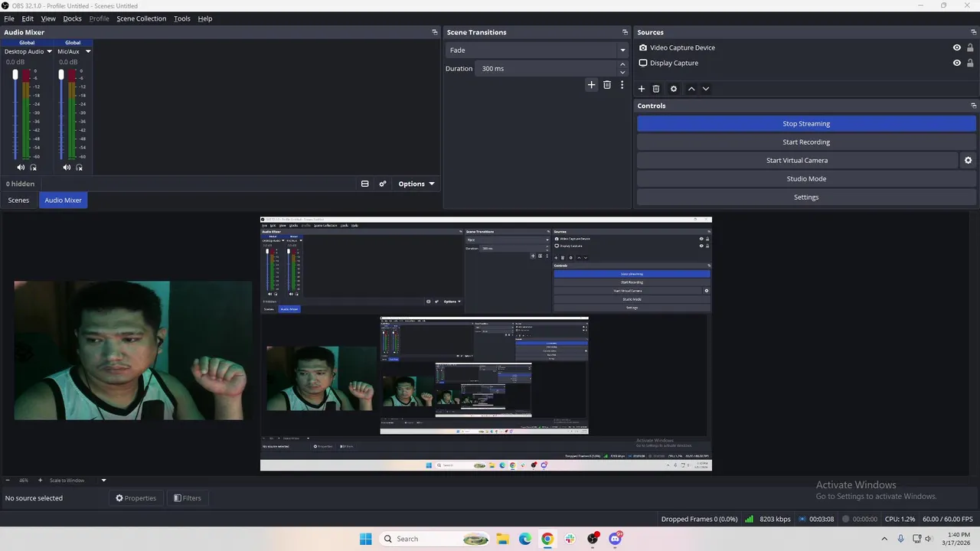Click the Properties button below preview
The height and width of the screenshot is (551, 980).
click(136, 498)
